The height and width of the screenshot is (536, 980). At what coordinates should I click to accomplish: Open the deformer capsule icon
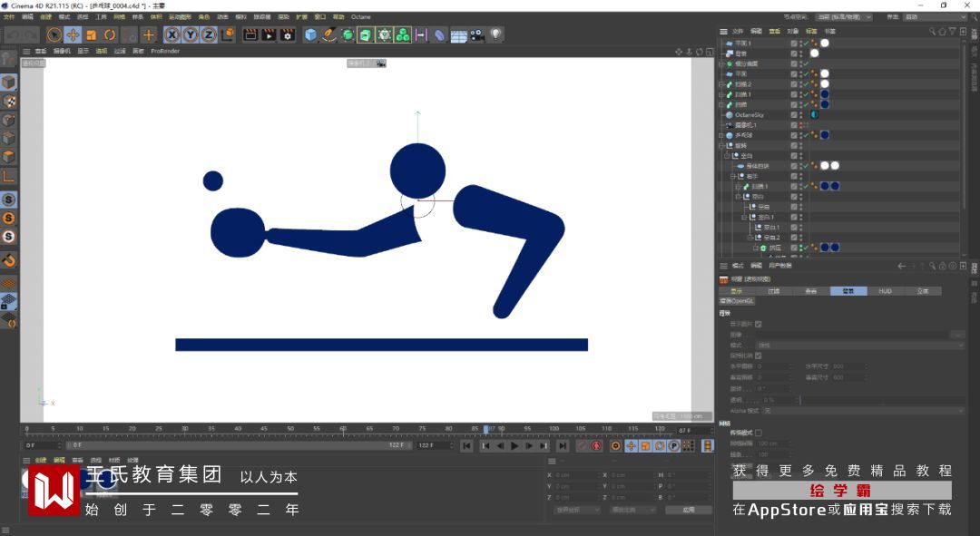pyautogui.click(x=440, y=35)
